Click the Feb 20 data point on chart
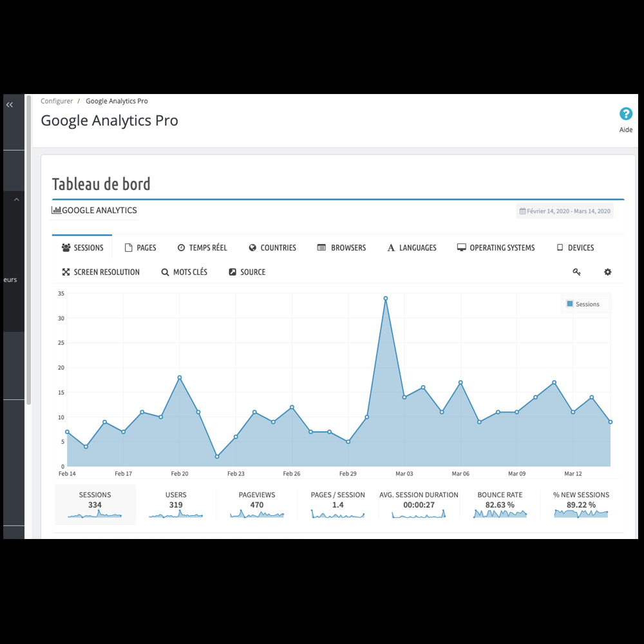 (180, 377)
